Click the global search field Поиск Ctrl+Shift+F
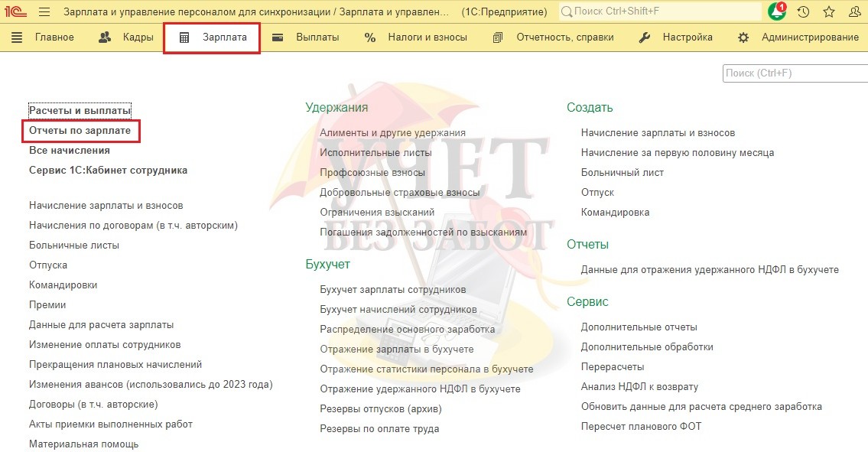 click(660, 11)
